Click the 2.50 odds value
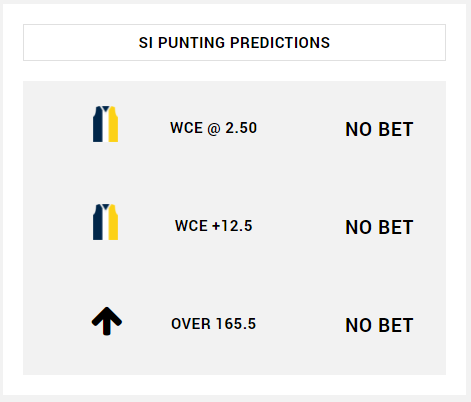This screenshot has height=402, width=471. coord(241,128)
